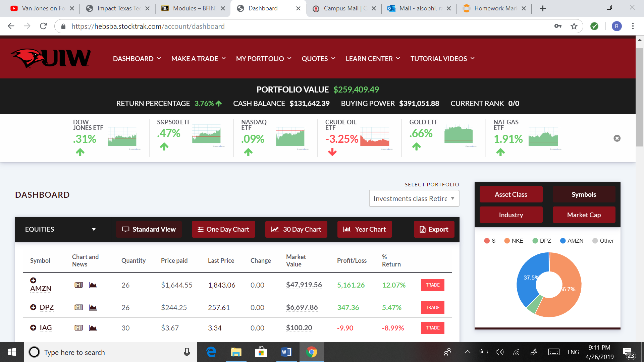
Task: Open the news icon for AMZN
Action: pyautogui.click(x=78, y=285)
